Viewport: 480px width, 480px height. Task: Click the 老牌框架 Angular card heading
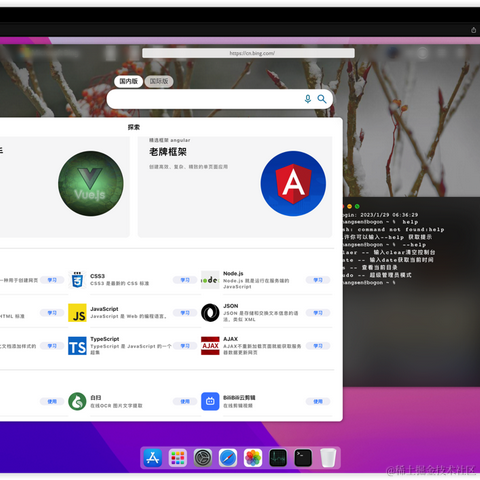[168, 152]
